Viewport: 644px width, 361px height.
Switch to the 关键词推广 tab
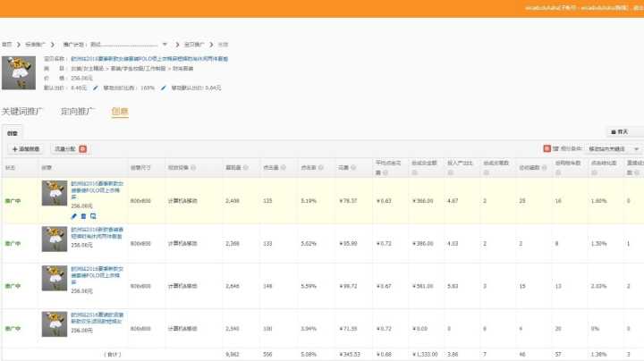tap(26, 112)
